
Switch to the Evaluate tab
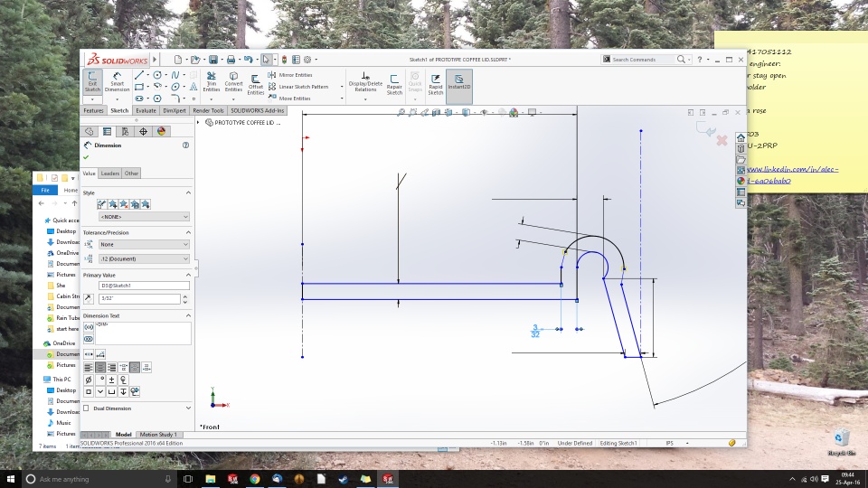146,110
